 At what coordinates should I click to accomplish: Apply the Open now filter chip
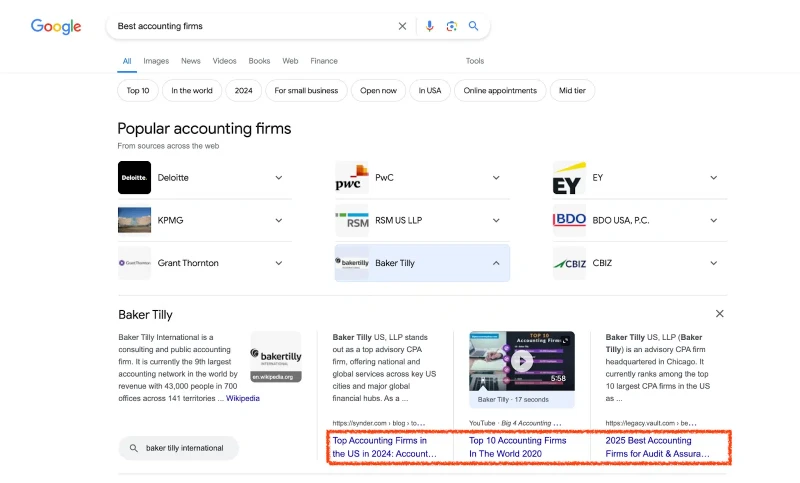(x=378, y=90)
